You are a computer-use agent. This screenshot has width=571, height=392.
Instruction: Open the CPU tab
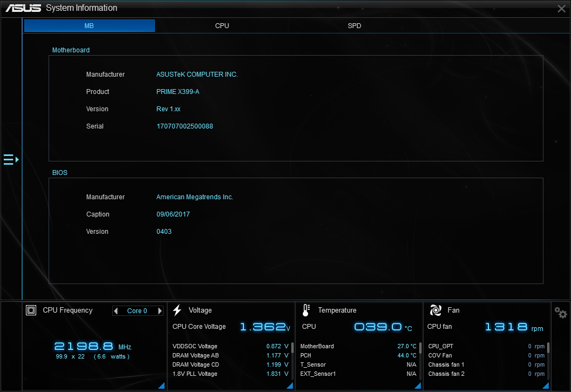click(222, 26)
